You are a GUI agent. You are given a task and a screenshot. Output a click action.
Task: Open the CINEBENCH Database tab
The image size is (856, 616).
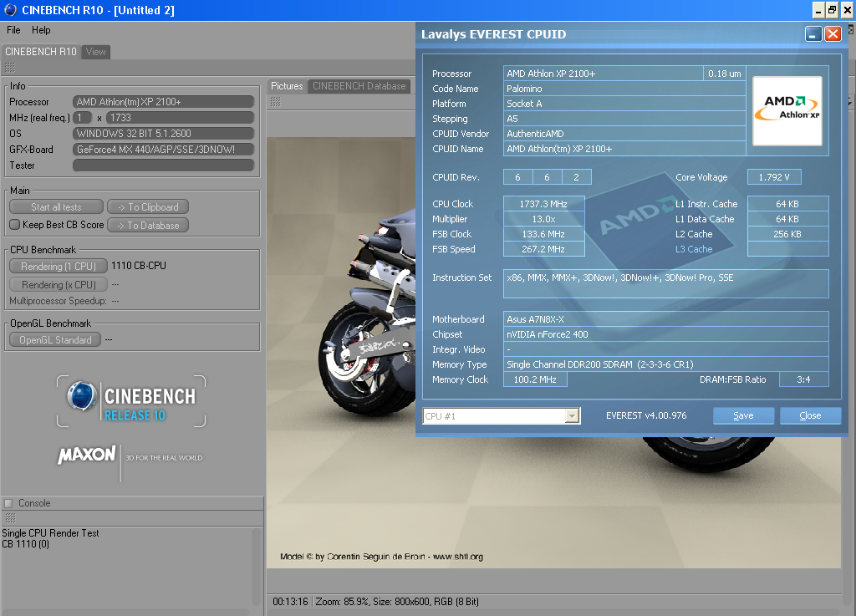click(359, 86)
